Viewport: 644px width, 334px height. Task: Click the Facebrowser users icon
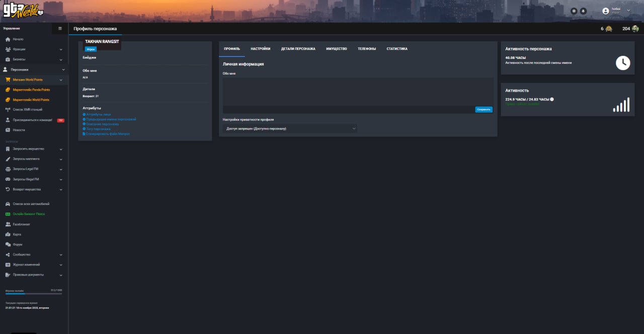click(x=8, y=224)
